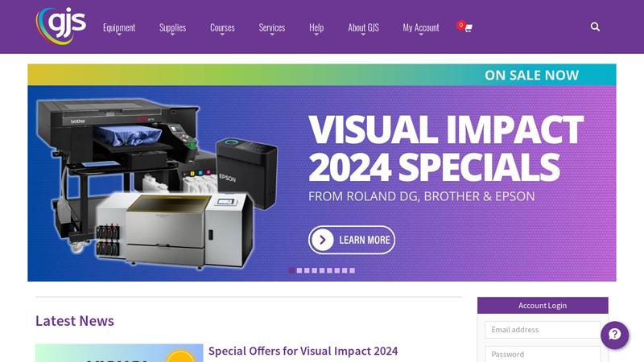
Task: Click the GJS logo
Action: 61,26
